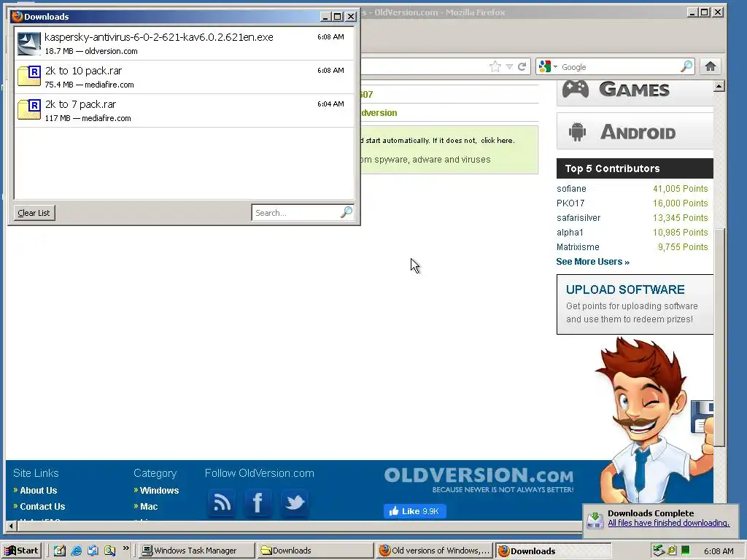The height and width of the screenshot is (560, 747).
Task: Open Windows category footer link
Action: coord(159,491)
